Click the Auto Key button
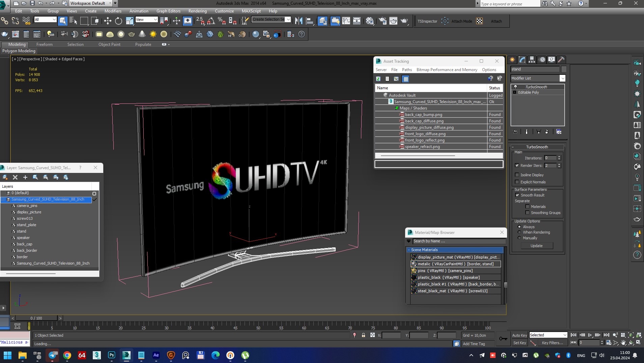 pos(519,335)
